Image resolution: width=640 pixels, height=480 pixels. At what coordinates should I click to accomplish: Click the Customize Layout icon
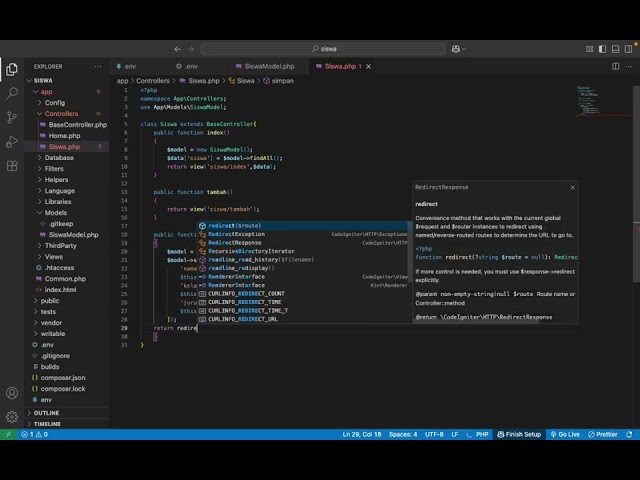pos(589,49)
